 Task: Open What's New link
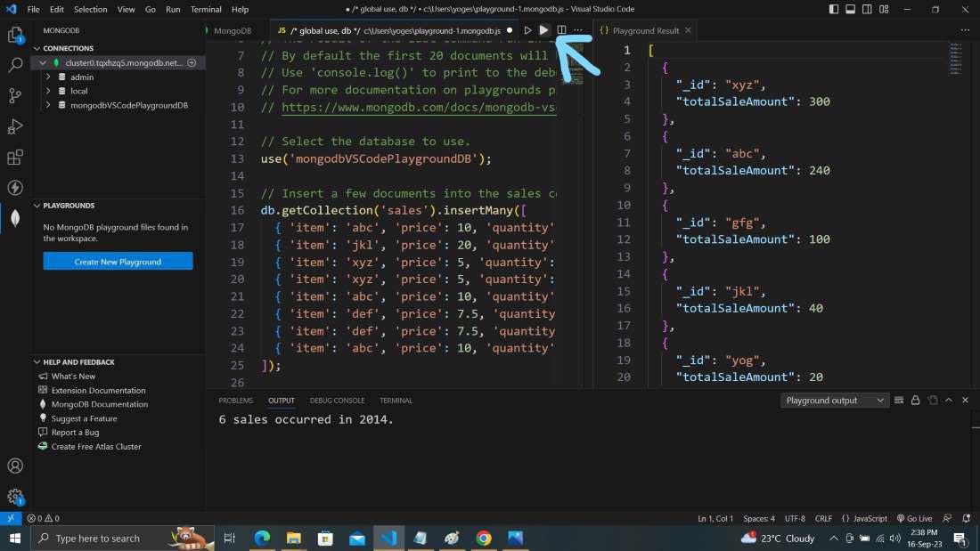[73, 376]
